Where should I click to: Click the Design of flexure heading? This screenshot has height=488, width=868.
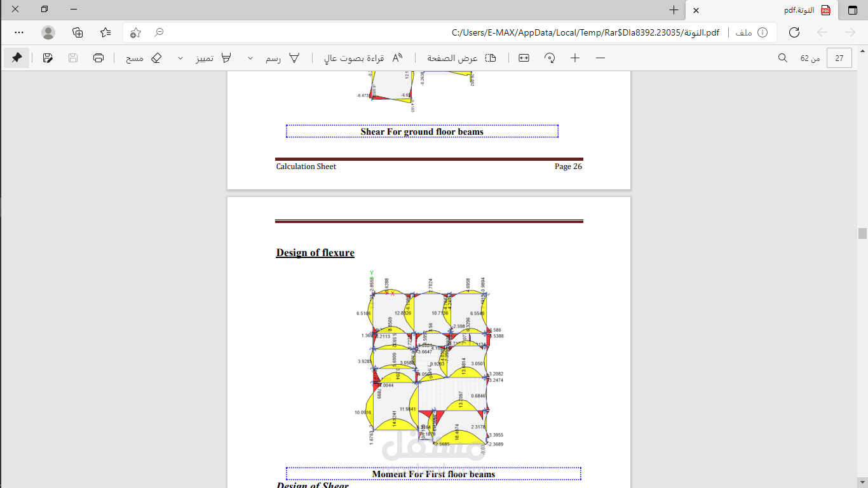(x=315, y=253)
